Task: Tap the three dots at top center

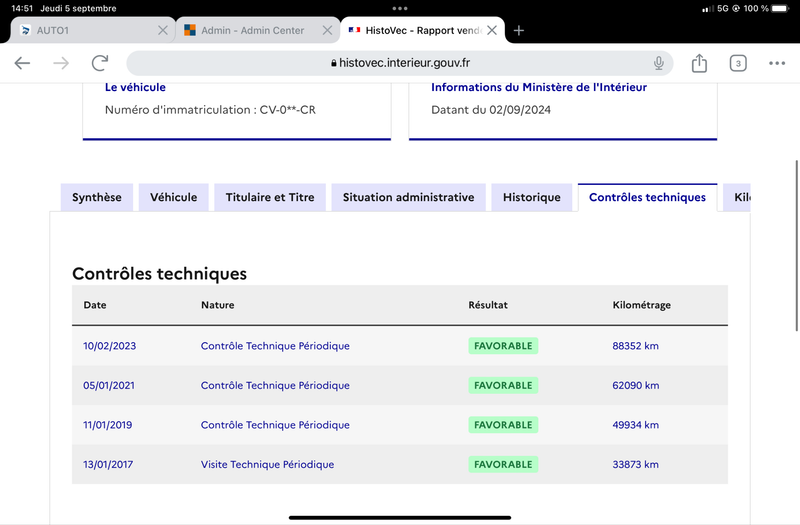Action: (x=400, y=8)
